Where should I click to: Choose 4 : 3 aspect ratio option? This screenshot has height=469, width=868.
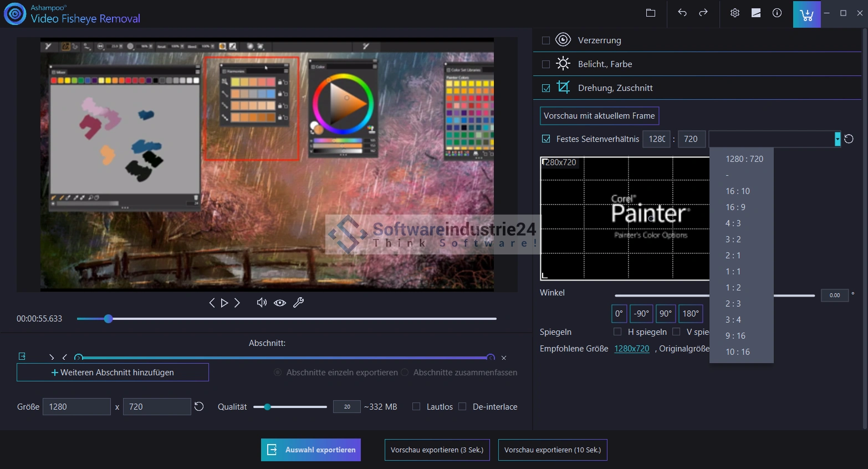733,223
